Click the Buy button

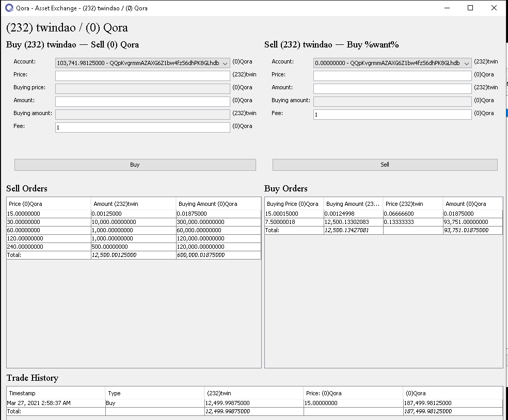click(x=135, y=165)
